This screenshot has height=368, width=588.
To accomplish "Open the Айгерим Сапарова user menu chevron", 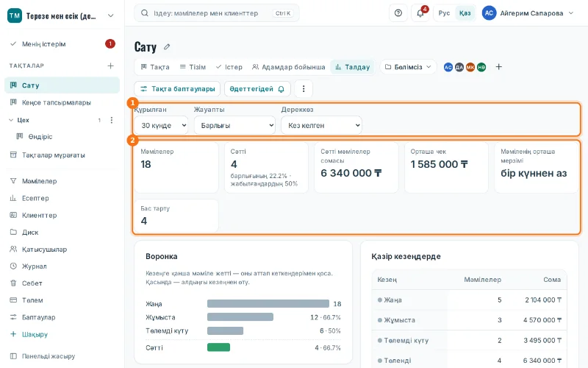I will pyautogui.click(x=571, y=13).
